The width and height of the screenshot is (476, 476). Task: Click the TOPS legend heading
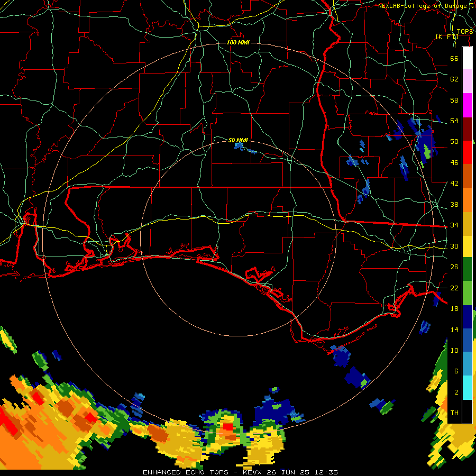(465, 32)
